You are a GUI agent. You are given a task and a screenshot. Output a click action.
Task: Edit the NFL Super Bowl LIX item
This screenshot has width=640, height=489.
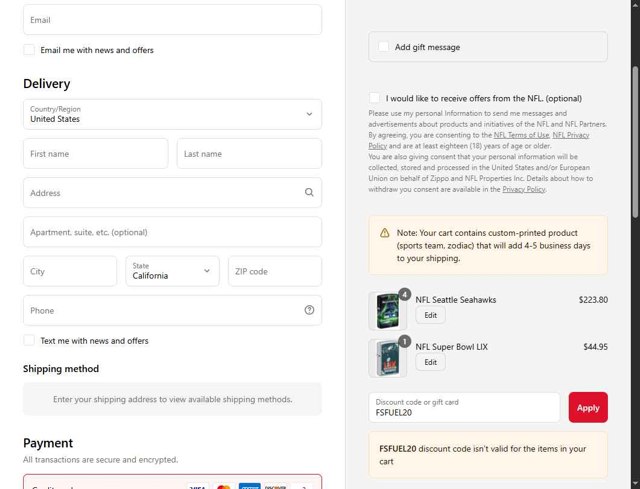(x=430, y=362)
